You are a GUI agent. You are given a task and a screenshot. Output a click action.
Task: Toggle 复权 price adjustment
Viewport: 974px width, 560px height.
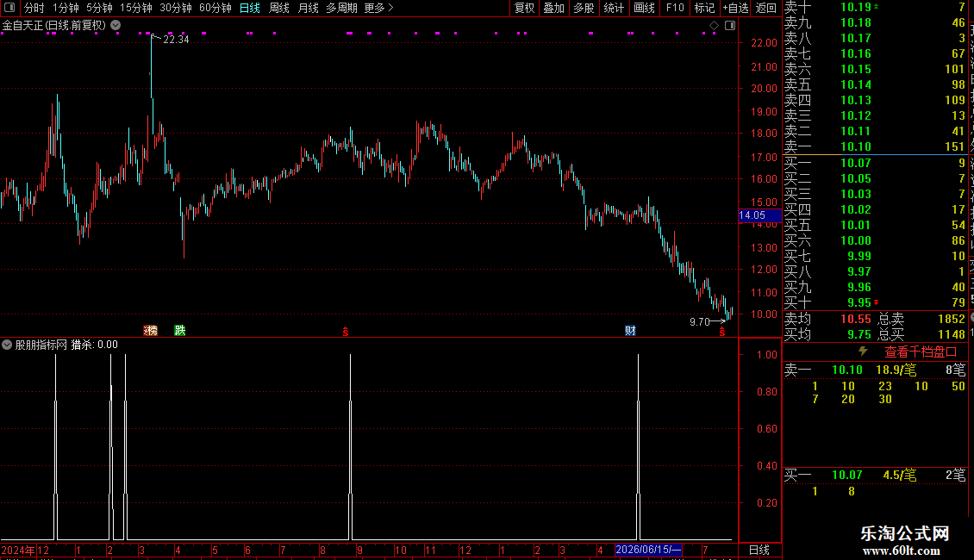pos(524,8)
